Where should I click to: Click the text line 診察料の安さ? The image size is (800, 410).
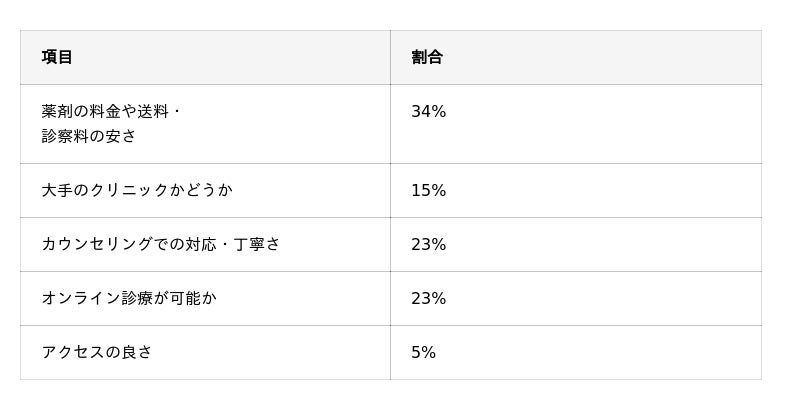pos(89,136)
